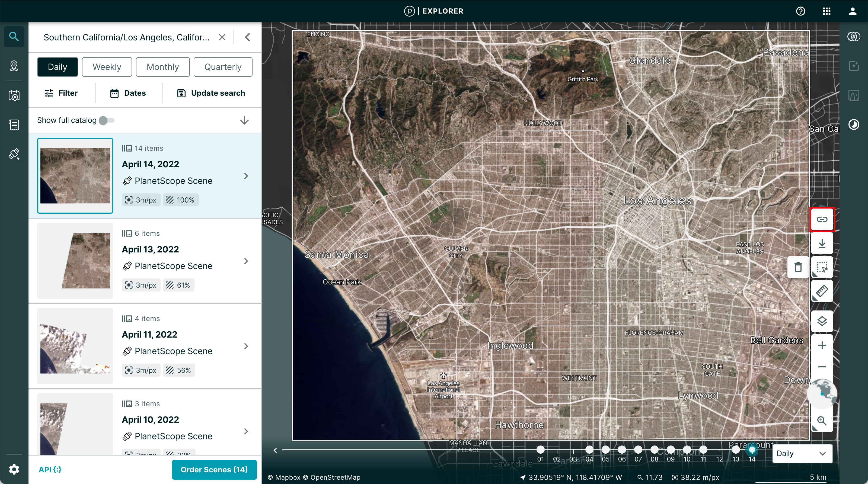Image resolution: width=868 pixels, height=484 pixels.
Task: Select timeline day 10 marker
Action: click(687, 450)
